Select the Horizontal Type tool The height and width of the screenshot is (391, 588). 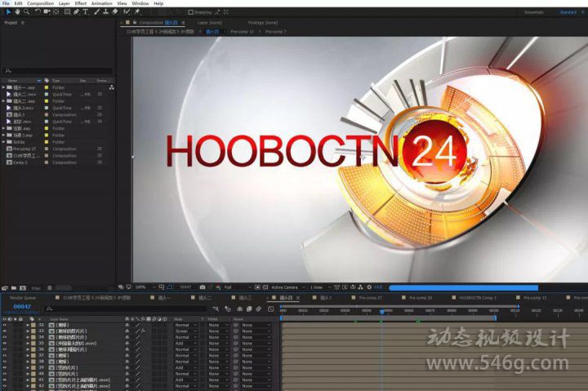(x=85, y=12)
